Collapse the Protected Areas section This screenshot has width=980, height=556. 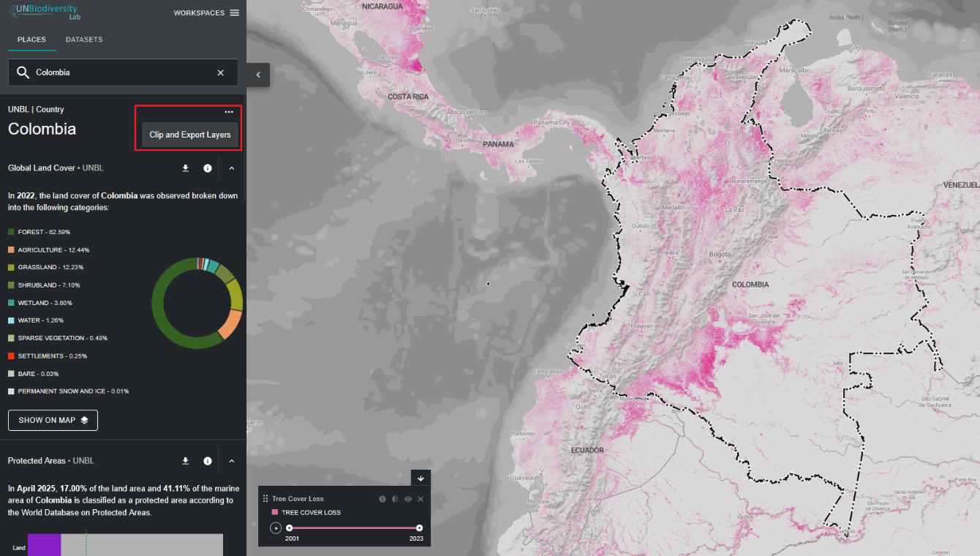[x=231, y=461]
